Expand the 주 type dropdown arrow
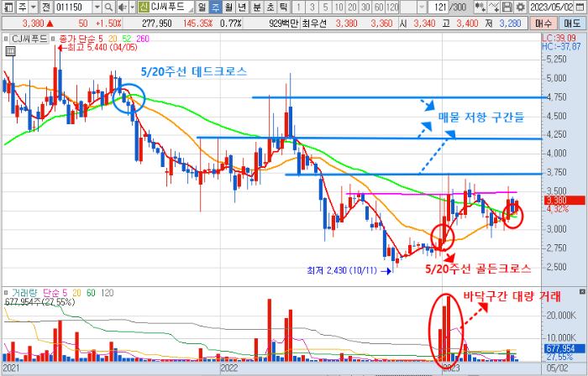Screen dimensions: 588x376 point(33,7)
